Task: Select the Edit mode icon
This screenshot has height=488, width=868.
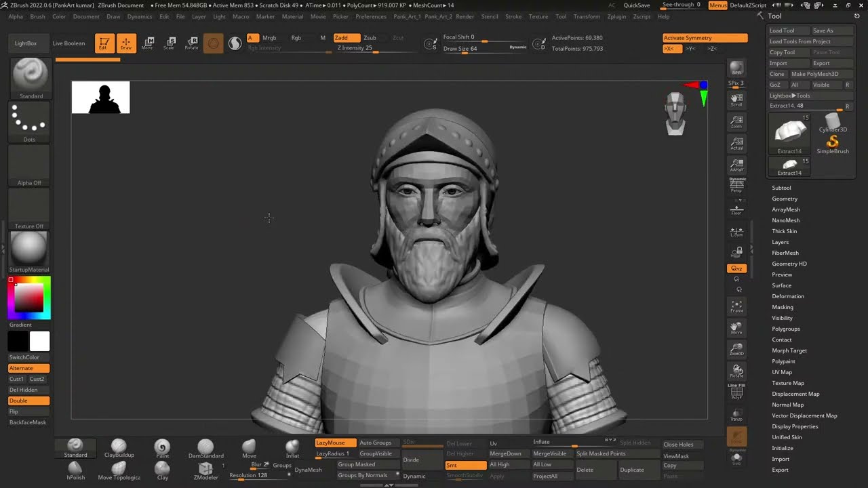Action: [x=104, y=43]
